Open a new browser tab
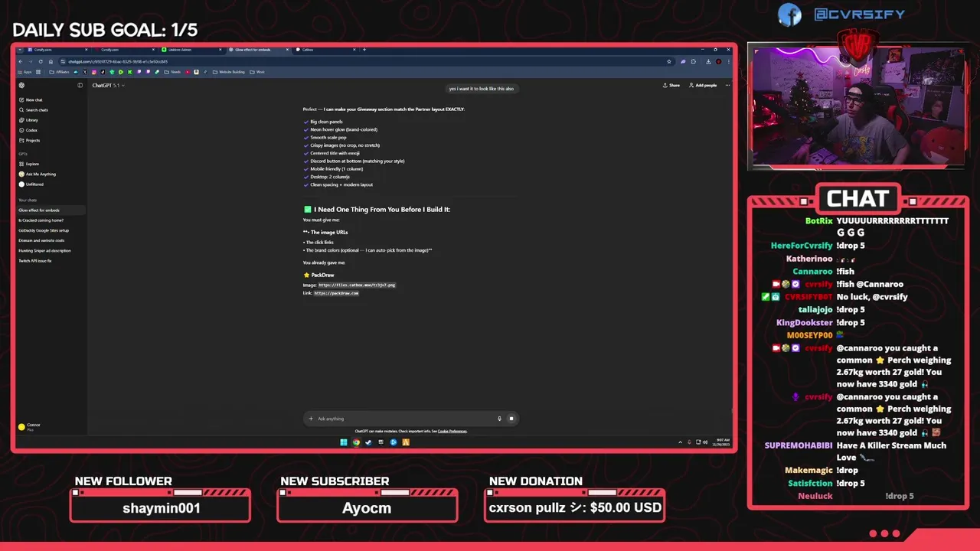 [x=364, y=50]
